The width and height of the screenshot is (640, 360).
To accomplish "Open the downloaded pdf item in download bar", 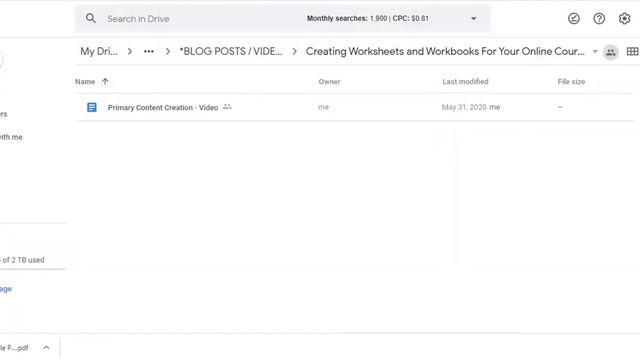I will [x=14, y=348].
